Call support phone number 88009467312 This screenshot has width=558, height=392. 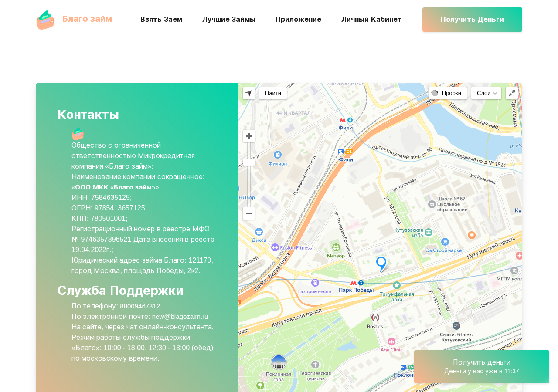click(x=140, y=306)
